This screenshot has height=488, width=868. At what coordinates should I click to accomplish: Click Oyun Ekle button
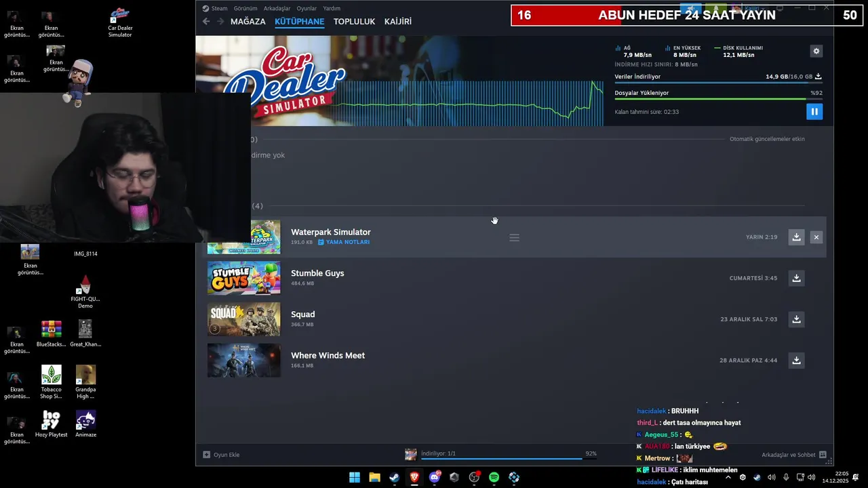pyautogui.click(x=222, y=455)
